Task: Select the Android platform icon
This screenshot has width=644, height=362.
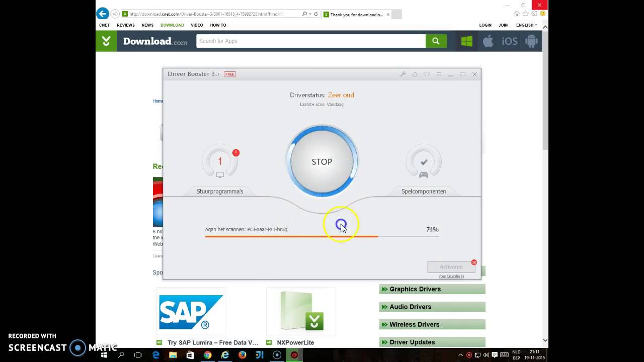Action: click(x=531, y=41)
